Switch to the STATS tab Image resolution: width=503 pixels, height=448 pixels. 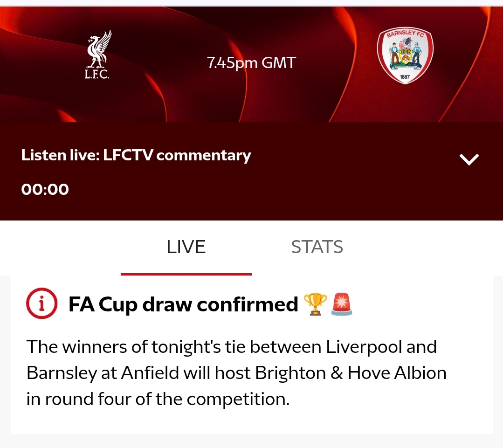317,247
